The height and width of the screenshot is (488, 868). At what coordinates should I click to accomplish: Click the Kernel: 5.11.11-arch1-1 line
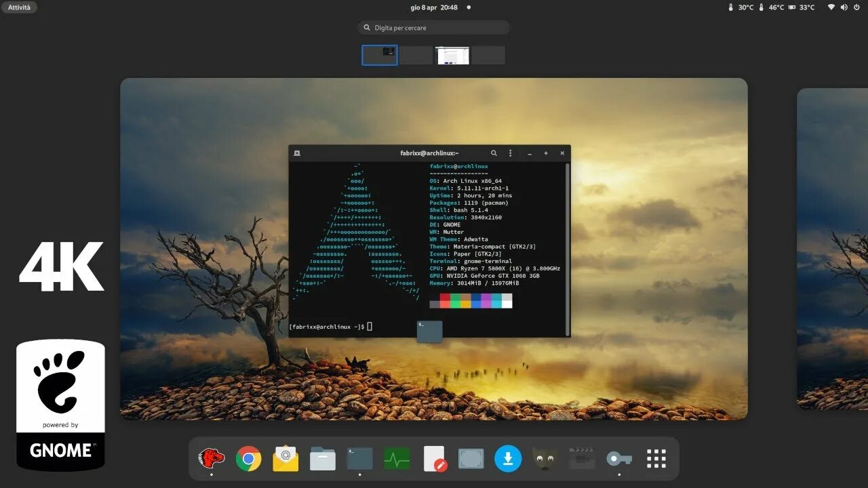click(x=469, y=188)
